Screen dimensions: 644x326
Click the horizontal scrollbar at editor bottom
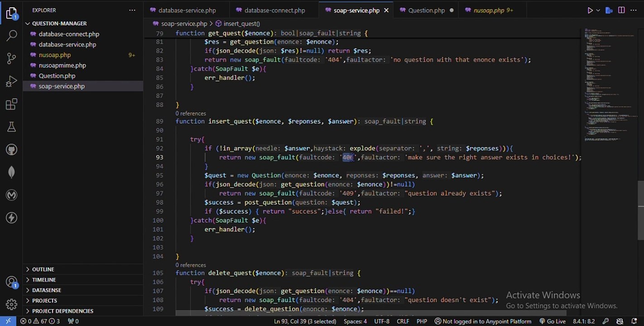click(370, 313)
